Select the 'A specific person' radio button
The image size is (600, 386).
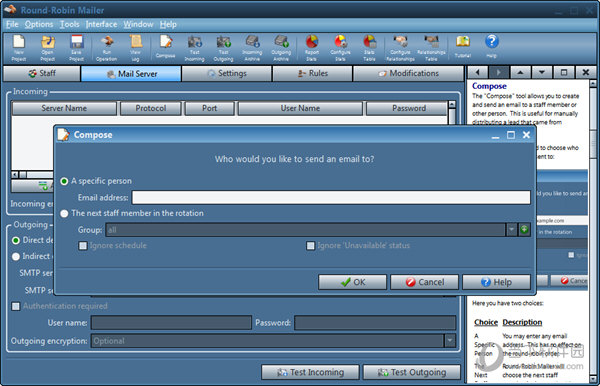64,181
